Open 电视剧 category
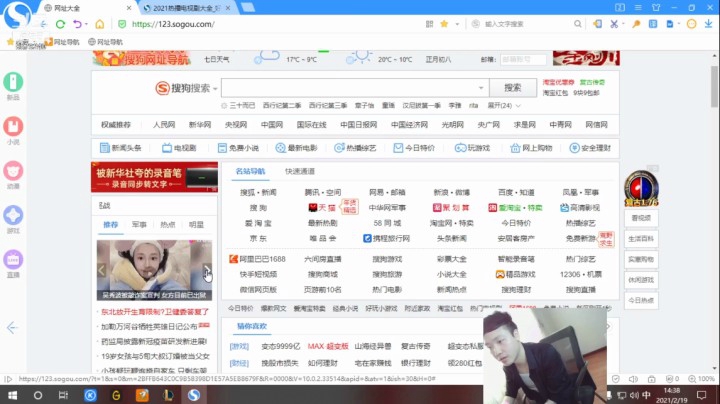This screenshot has width=720, height=404. point(179,148)
